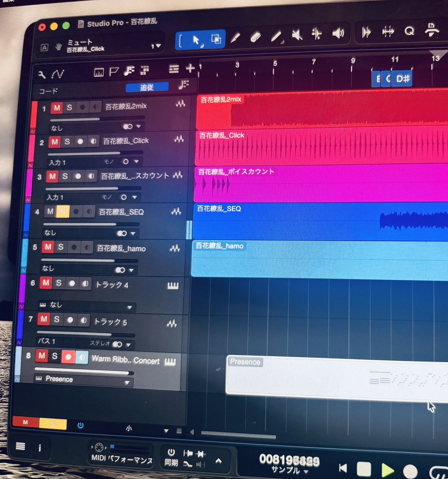Open 入力1 dropdown on 百花繚乱_Click track

pos(136,161)
